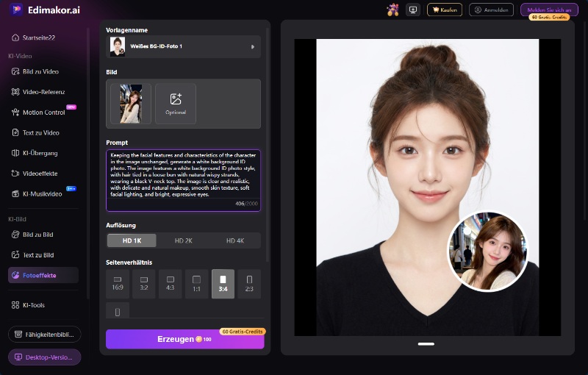Click the Kaufen button
588x375 pixels.
(445, 10)
